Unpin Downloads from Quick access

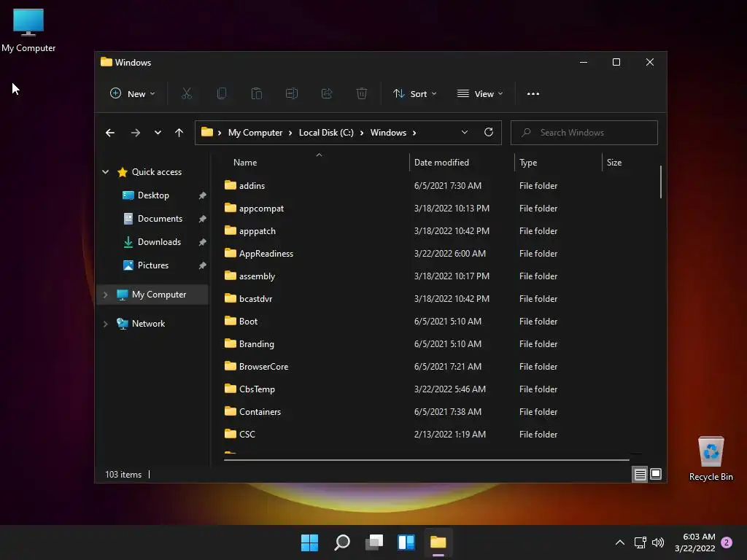[203, 242]
